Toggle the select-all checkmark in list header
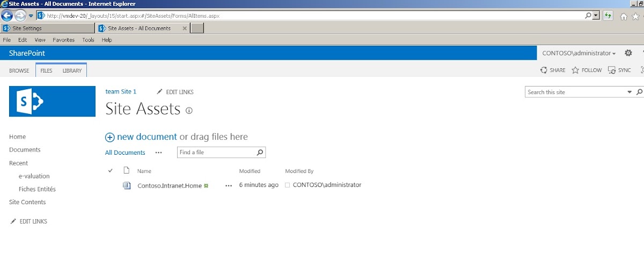The width and height of the screenshot is (644, 259). pyautogui.click(x=111, y=171)
